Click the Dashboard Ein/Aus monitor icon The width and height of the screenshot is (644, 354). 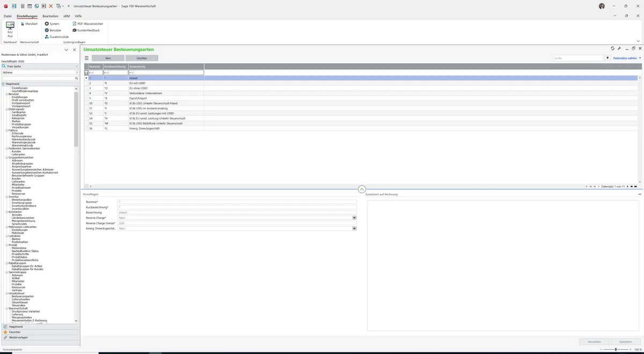(10, 25)
